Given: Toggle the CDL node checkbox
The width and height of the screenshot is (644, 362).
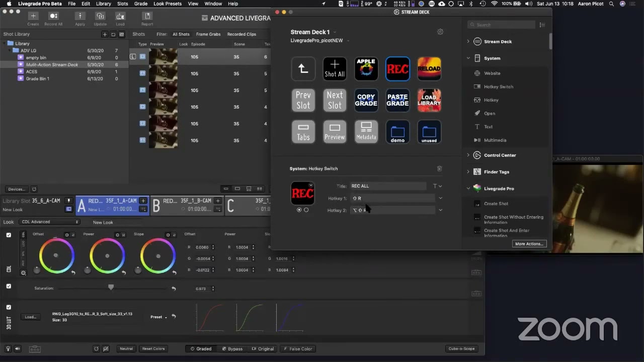Looking at the screenshot, I should click(x=9, y=235).
